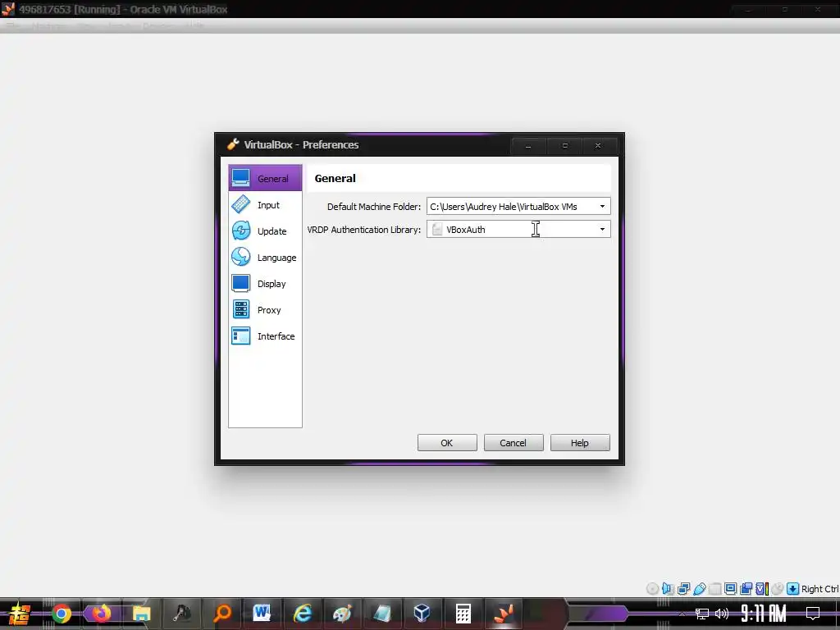Click the display settings status icon
Image resolution: width=840 pixels, height=630 pixels.
click(x=731, y=588)
